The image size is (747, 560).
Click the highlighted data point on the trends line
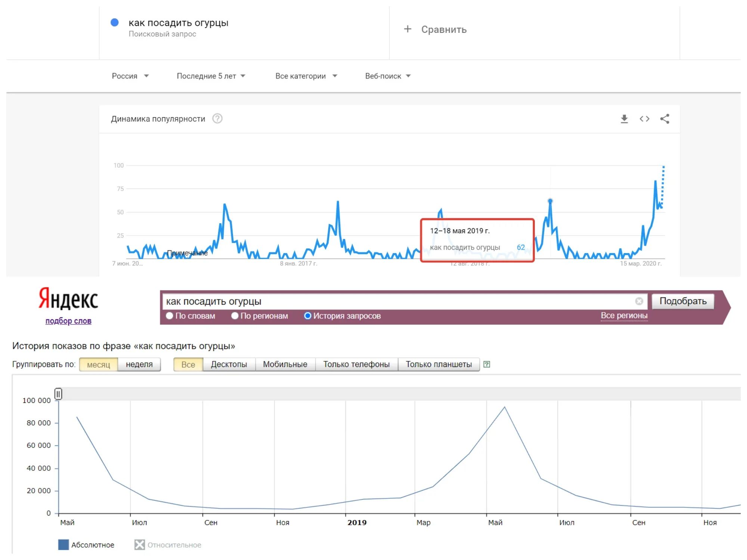pos(550,201)
